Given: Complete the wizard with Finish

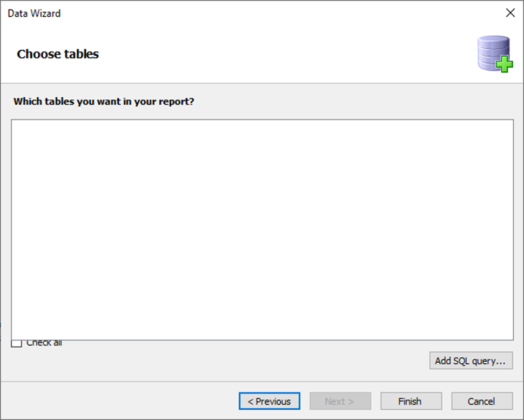Looking at the screenshot, I should 411,401.
